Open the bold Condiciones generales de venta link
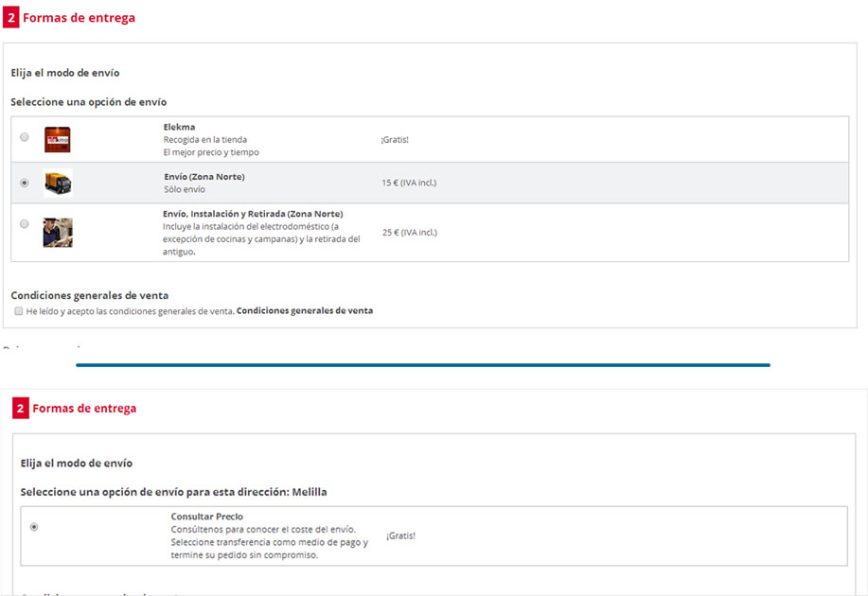The height and width of the screenshot is (596, 868). click(x=304, y=310)
